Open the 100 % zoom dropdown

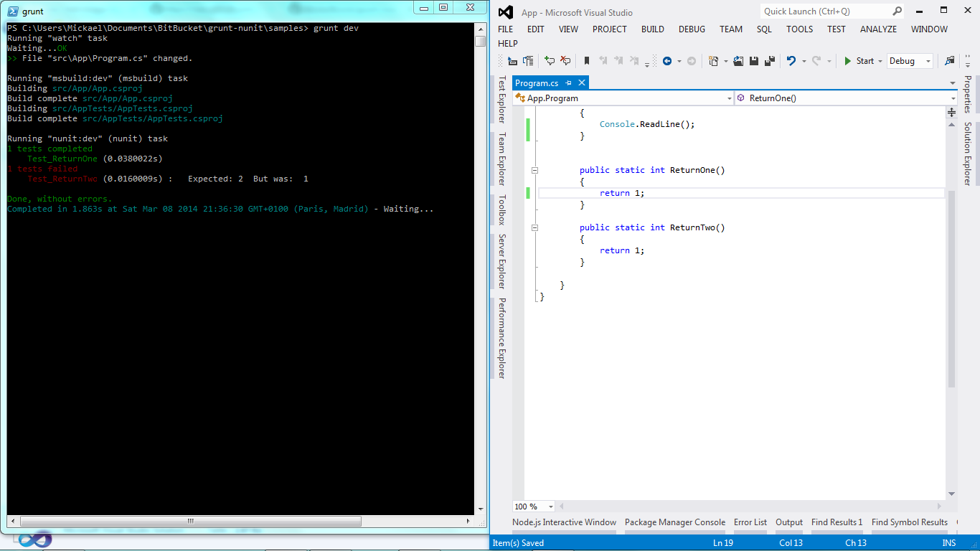550,507
